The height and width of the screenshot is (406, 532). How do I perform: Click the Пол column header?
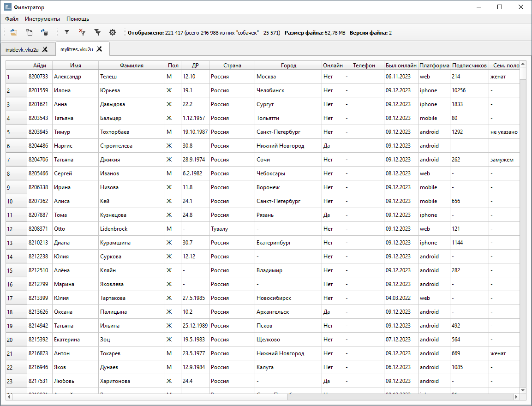(x=173, y=66)
